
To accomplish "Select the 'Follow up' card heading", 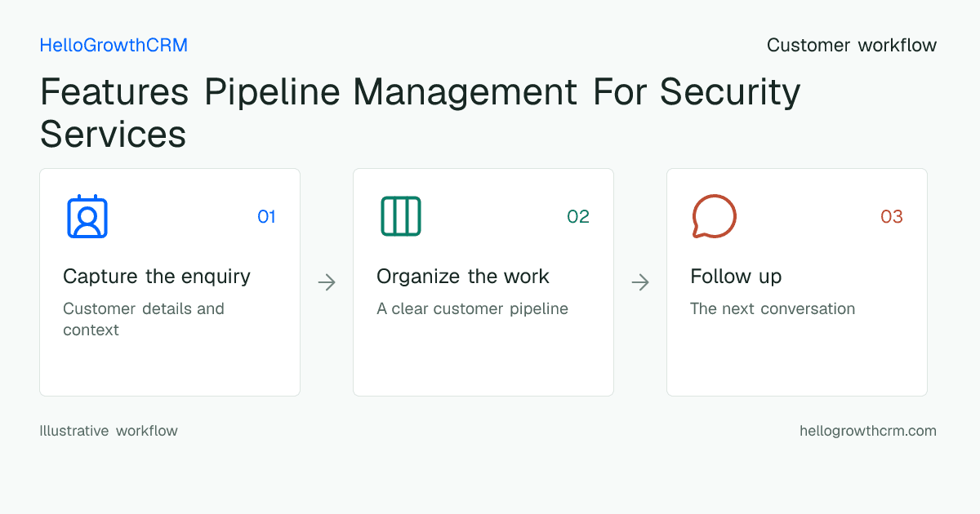I will pos(736,277).
